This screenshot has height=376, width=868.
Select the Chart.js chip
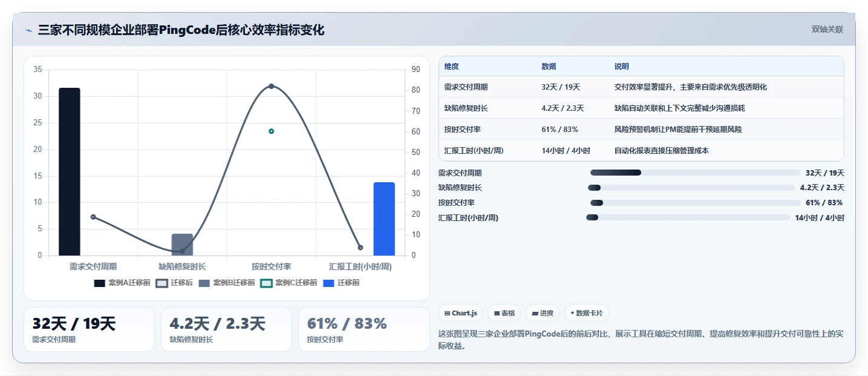(461, 313)
